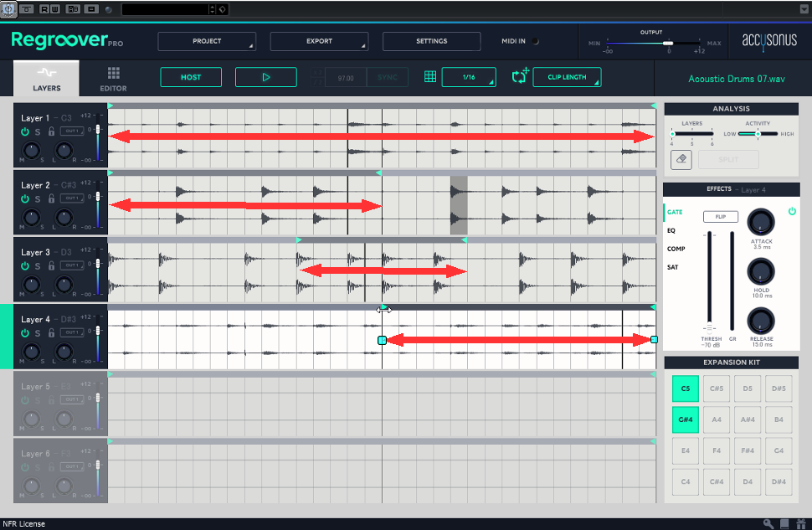Screen dimensions: 812x530
Task: Click the HOST button
Action: (191, 77)
